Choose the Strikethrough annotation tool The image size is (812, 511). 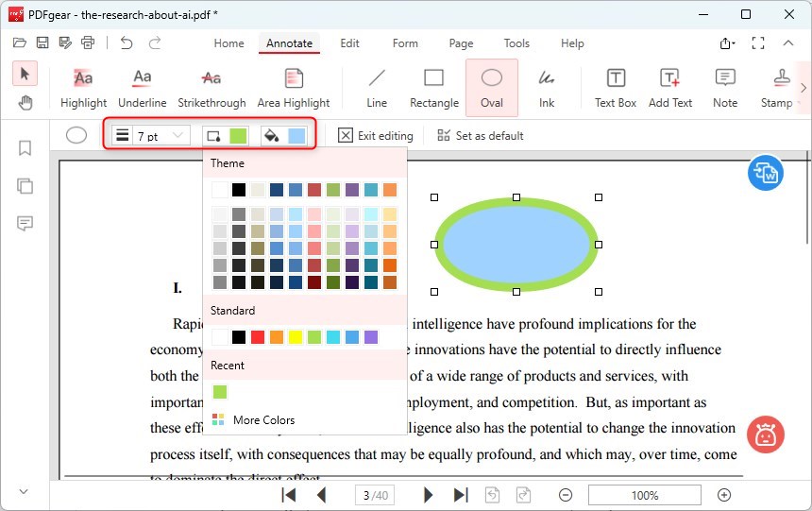(211, 88)
